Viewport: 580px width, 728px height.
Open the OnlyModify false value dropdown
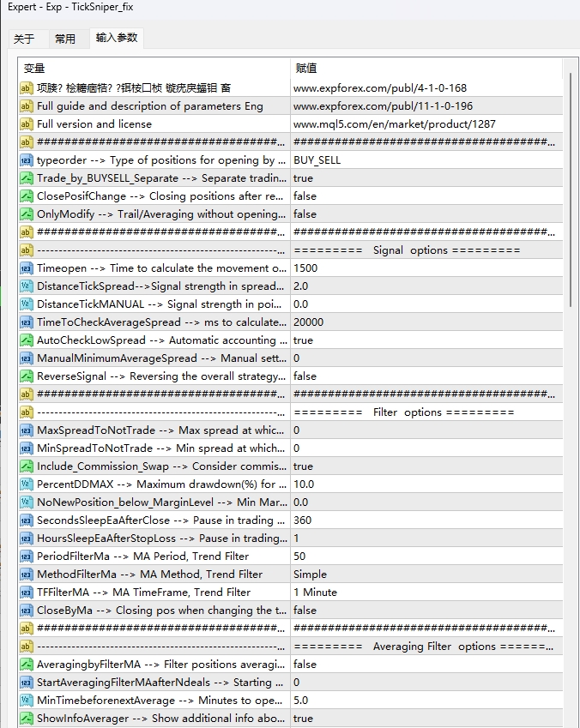coord(426,214)
